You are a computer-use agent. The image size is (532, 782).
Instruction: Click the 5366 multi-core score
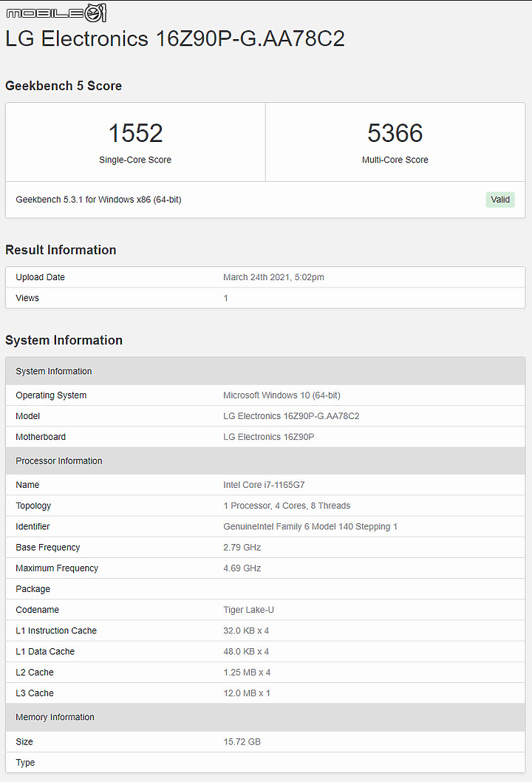click(x=395, y=133)
